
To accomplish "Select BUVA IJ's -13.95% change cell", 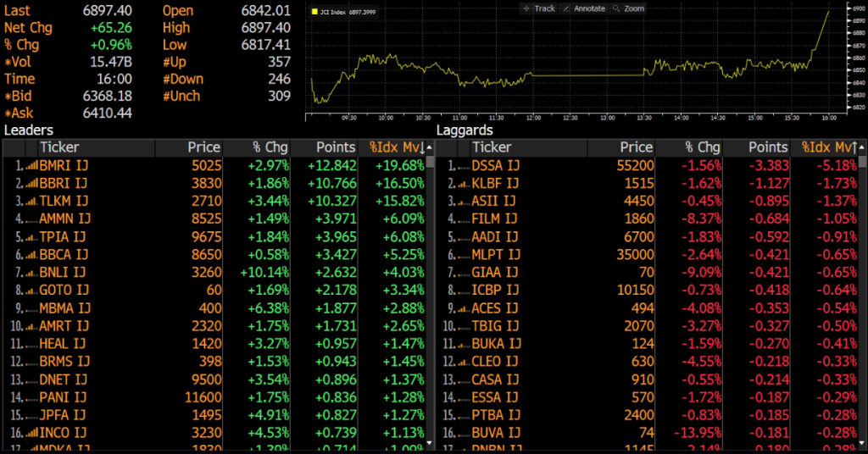I will (x=697, y=433).
